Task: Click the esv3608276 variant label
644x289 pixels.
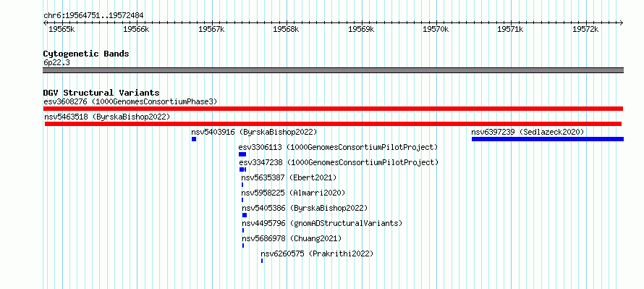Action: click(130, 101)
